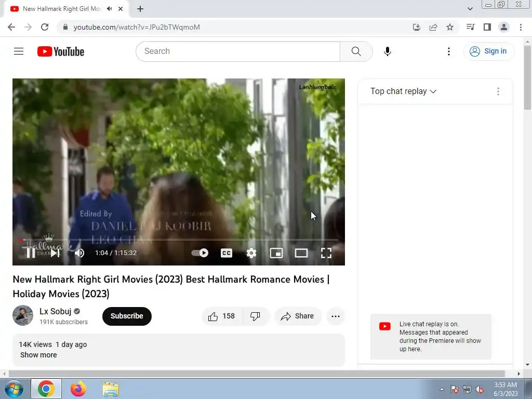The height and width of the screenshot is (399, 532).
Task: Skip to next video
Action: pos(55,253)
